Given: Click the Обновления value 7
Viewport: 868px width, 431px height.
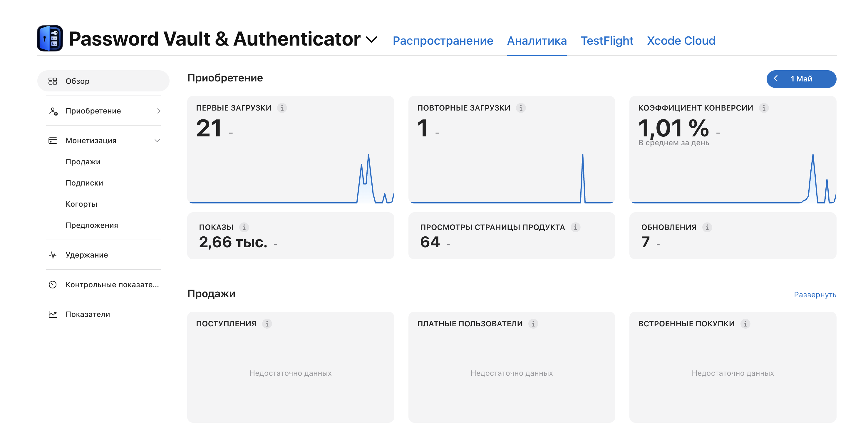Looking at the screenshot, I should [645, 242].
